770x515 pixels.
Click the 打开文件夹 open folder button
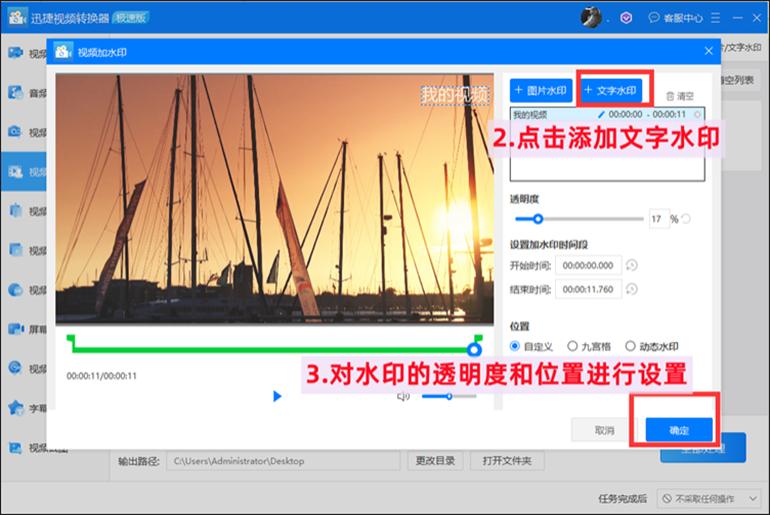point(507,461)
